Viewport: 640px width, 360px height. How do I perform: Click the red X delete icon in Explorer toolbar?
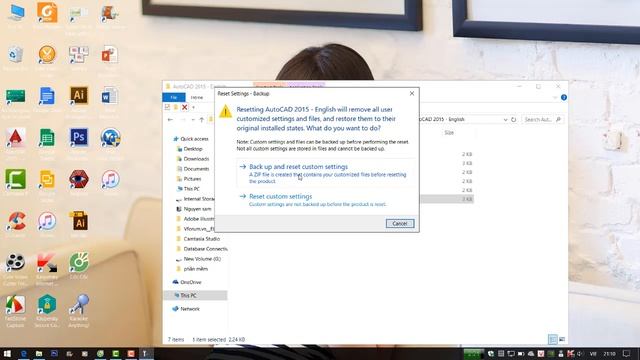pyautogui.click(x=184, y=107)
